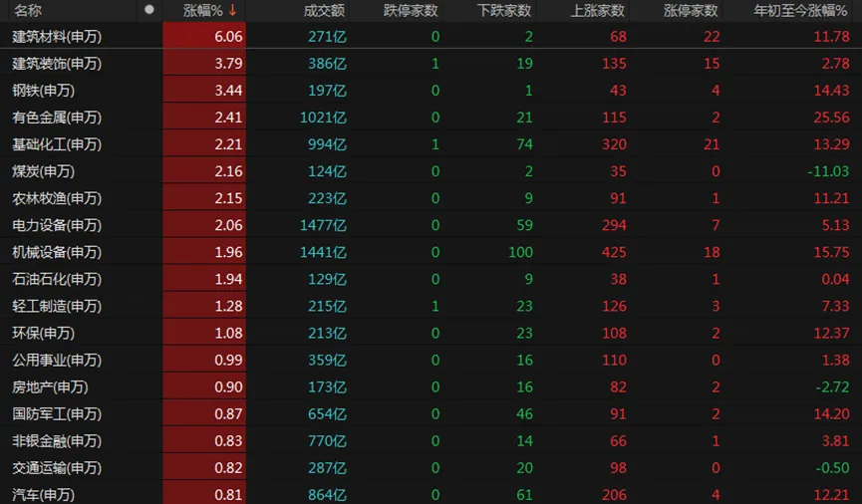Click the white circle marker in the header
The width and height of the screenshot is (862, 504).
coord(148,9)
